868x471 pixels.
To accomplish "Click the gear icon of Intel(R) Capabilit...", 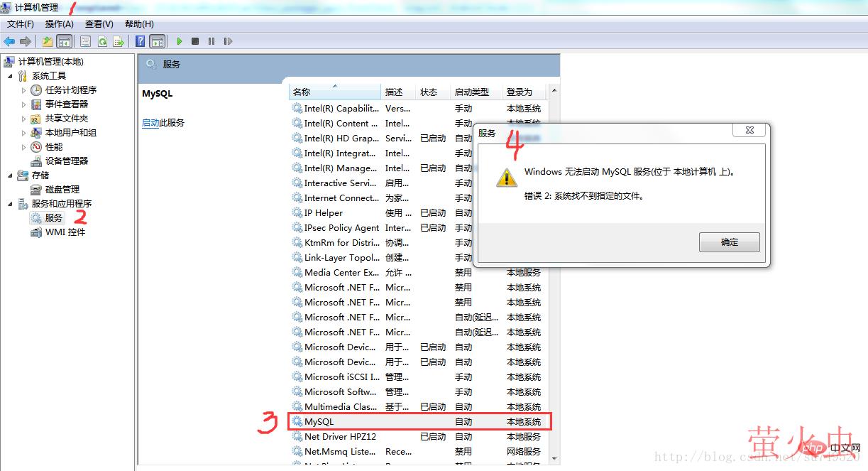I will coord(297,109).
